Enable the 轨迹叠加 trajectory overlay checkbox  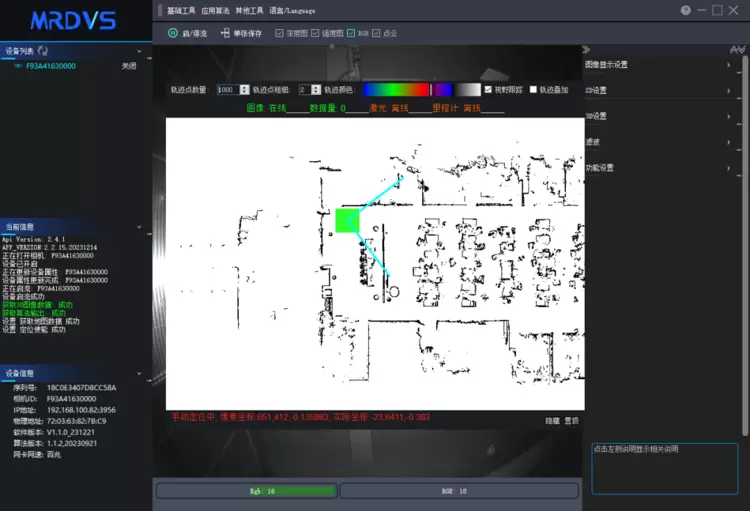click(x=533, y=89)
